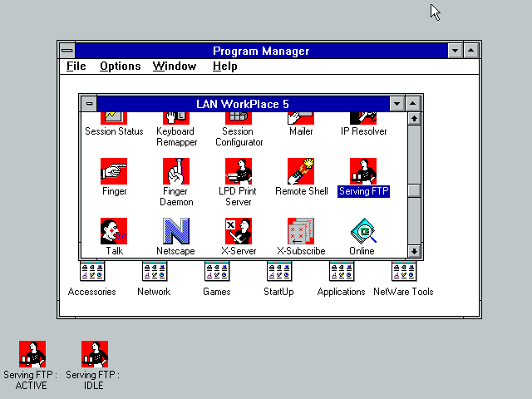Click the LAN WorkPlace 5 title bar
The height and width of the screenshot is (399, 532).
pyautogui.click(x=243, y=104)
